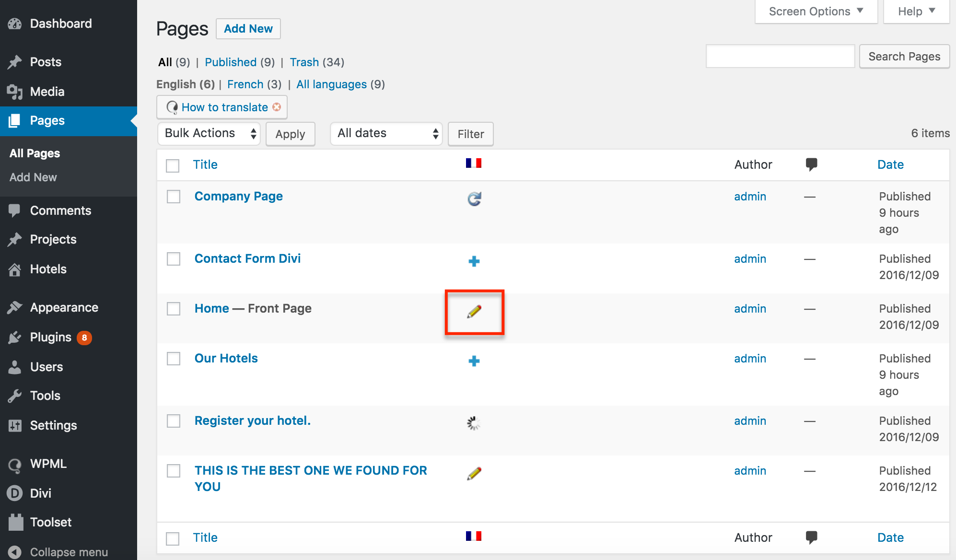This screenshot has height=560, width=956.
Task: Check the Home Front Page row checkbox
Action: [x=174, y=309]
